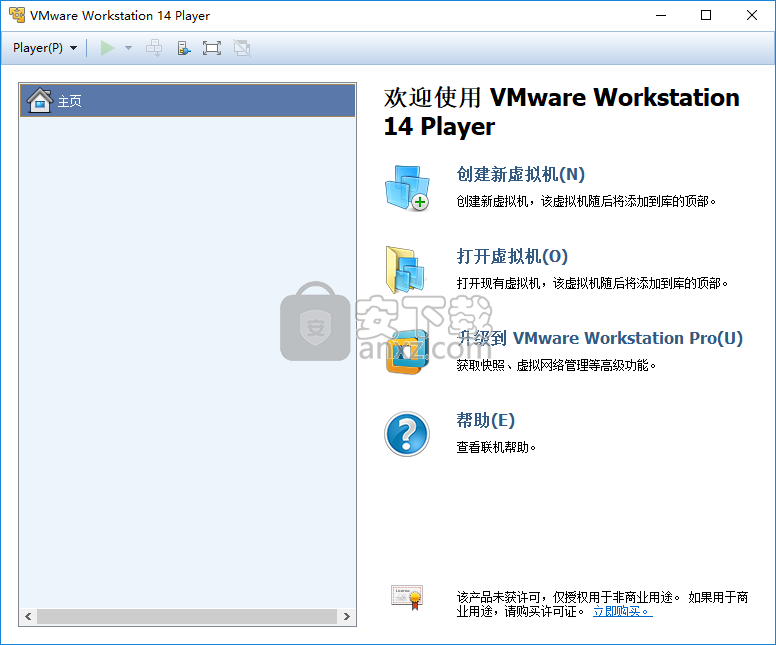
Task: Open the Player(P) menu
Action: pos(45,48)
